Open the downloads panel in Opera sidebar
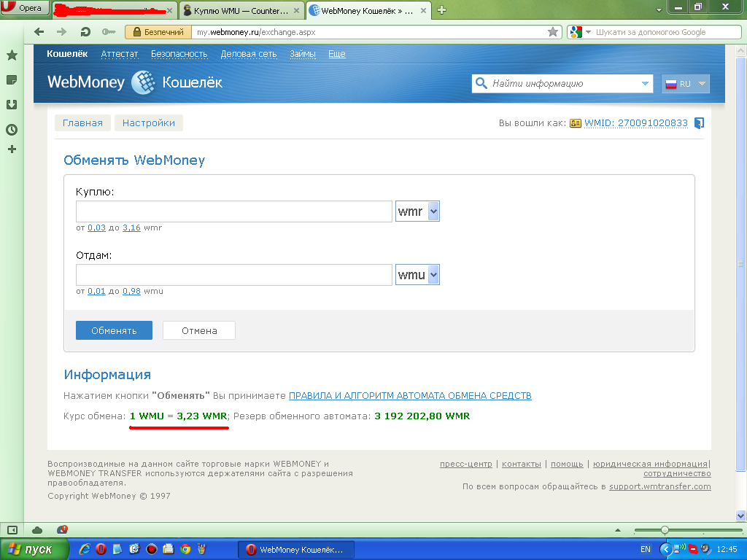The image size is (747, 560). 12,105
